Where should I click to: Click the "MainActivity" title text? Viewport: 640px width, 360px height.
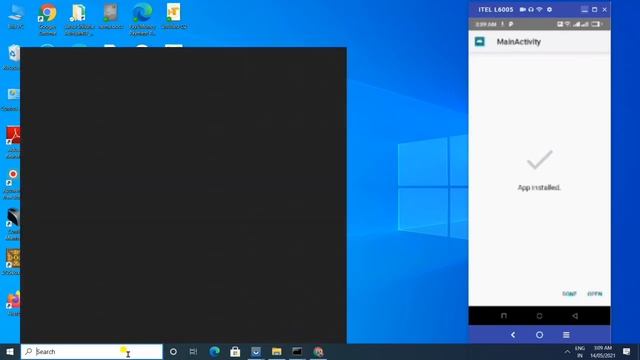coord(518,42)
